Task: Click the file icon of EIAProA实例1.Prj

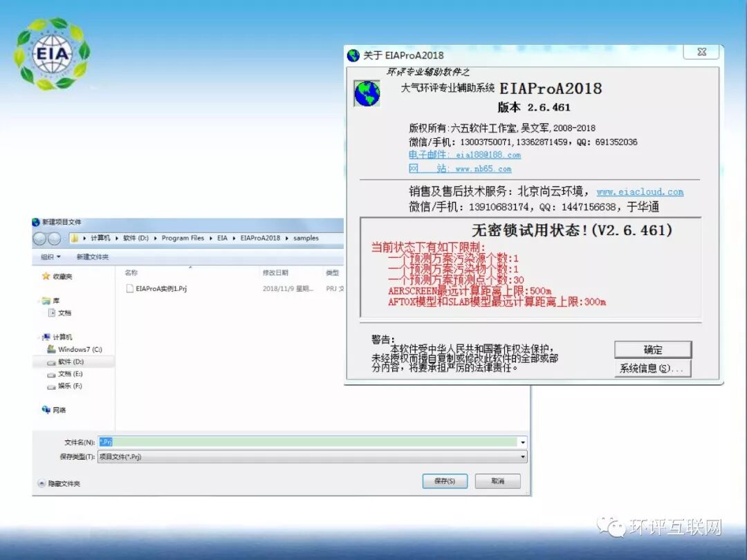Action: pos(129,288)
